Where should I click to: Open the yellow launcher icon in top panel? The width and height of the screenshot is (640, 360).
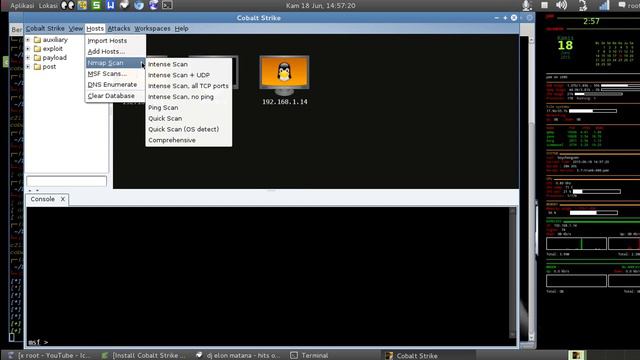click(x=82, y=5)
